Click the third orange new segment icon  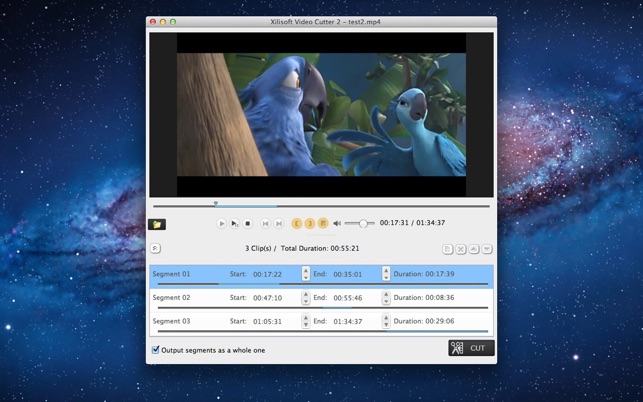pyautogui.click(x=323, y=224)
